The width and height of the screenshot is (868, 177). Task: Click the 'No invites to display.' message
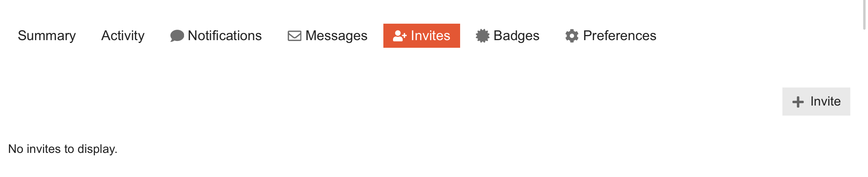point(63,149)
